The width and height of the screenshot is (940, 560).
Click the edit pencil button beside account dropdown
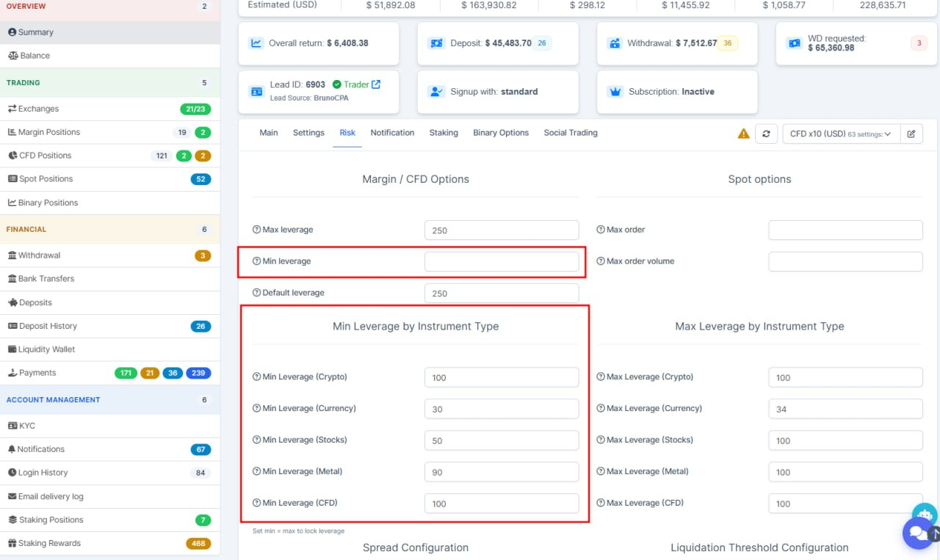point(911,134)
